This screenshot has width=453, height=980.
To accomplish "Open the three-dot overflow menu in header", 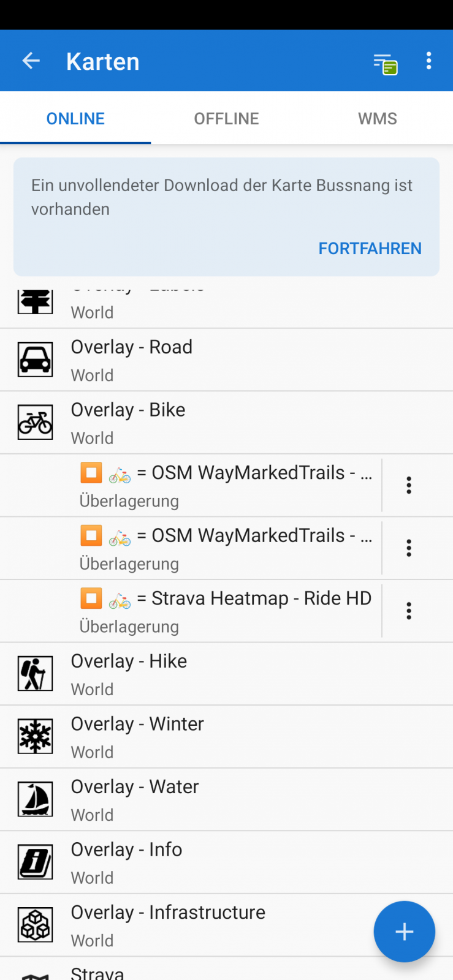I will coord(428,61).
